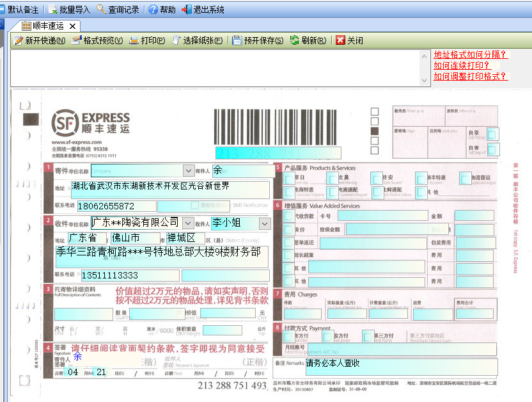Click the sender phone field 18062655872
Screen dimensions: 532x402
pyautogui.click(x=117, y=206)
